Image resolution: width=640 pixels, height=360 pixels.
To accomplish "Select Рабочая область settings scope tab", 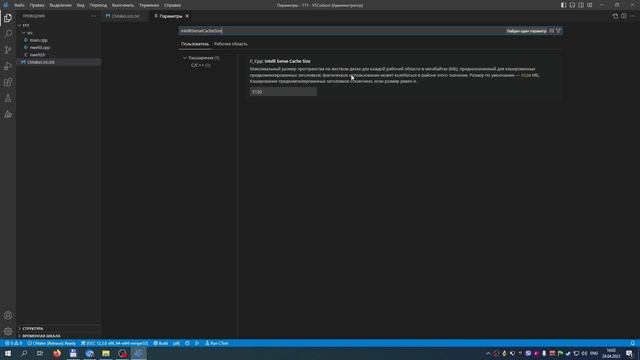I will coord(231,44).
